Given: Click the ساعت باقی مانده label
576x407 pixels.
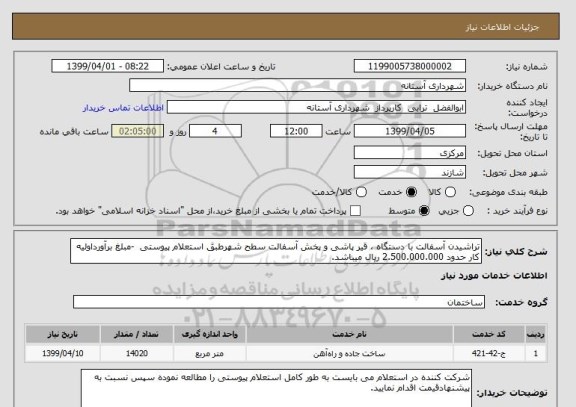Looking at the screenshot, I should tap(74, 132).
